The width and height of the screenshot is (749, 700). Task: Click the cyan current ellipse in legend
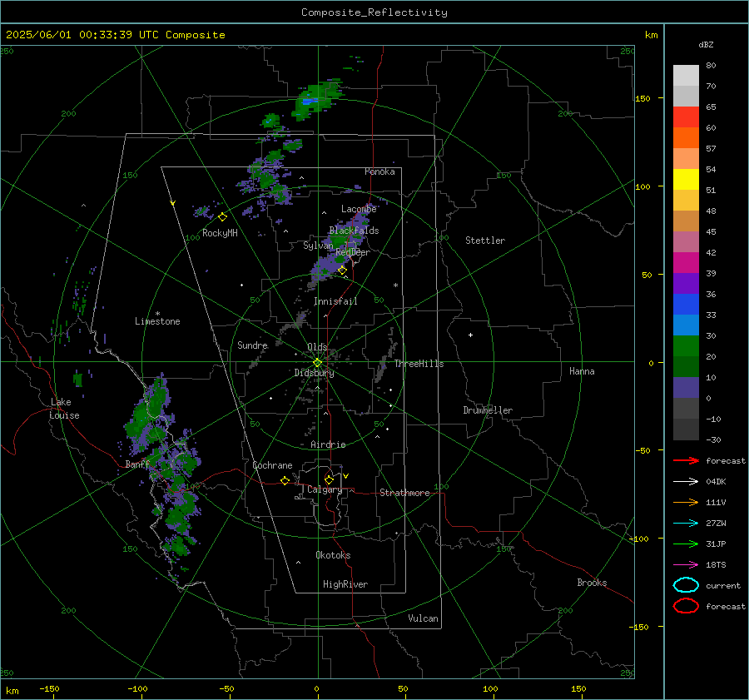tap(686, 585)
